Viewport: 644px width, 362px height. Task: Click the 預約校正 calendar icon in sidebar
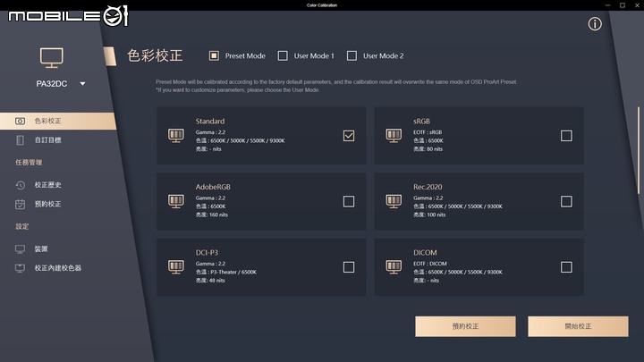click(x=20, y=204)
